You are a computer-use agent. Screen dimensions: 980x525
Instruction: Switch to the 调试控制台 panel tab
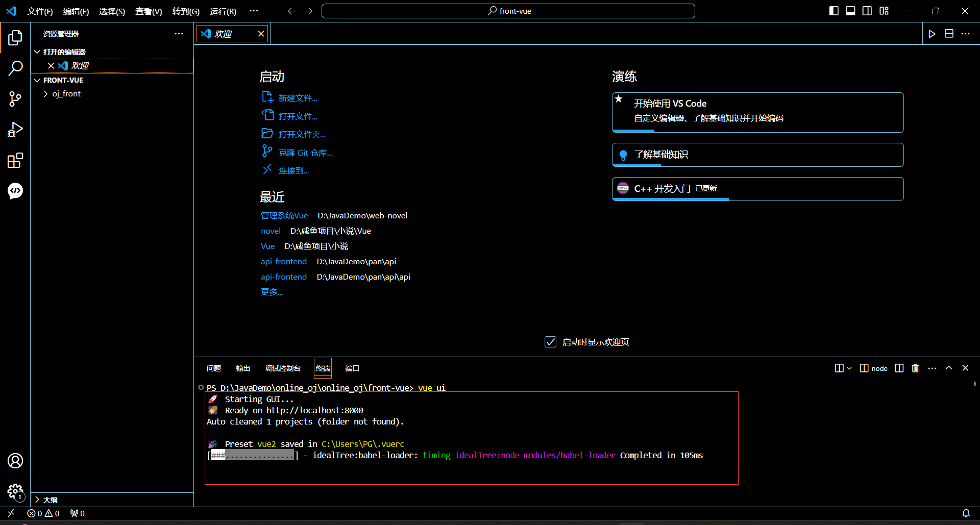(x=283, y=368)
